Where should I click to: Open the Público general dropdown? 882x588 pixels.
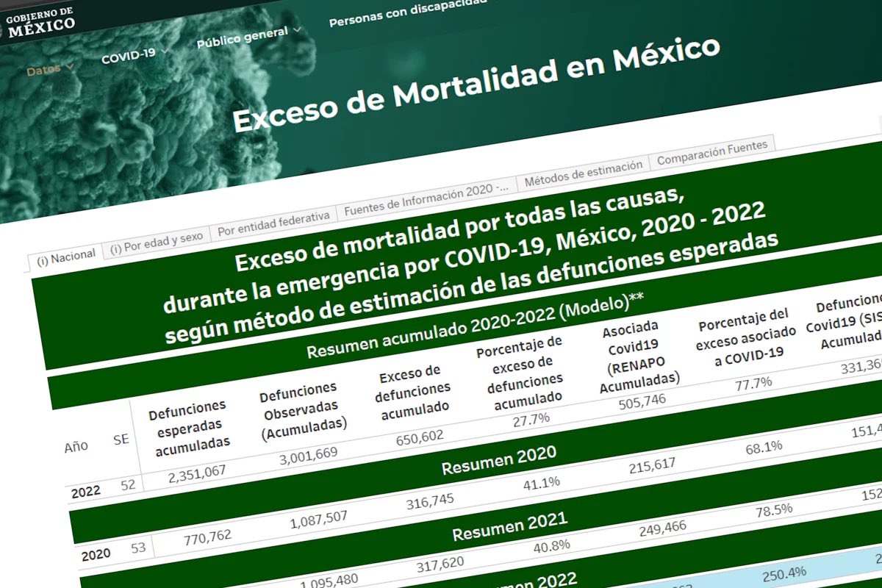coord(248,36)
